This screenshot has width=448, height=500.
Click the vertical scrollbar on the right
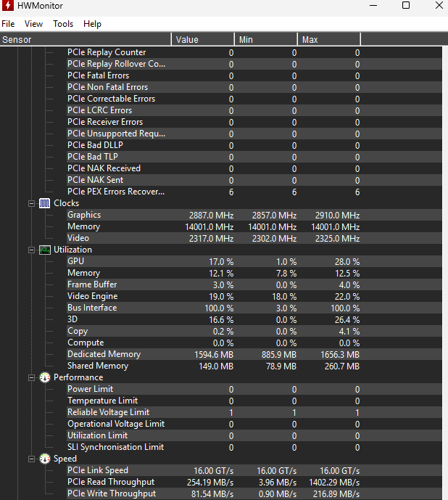pos(445,273)
